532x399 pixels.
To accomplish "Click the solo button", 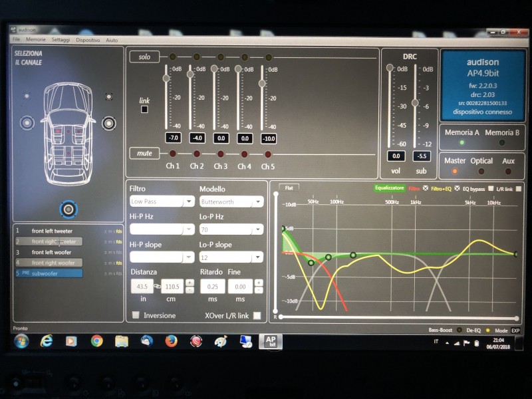I will coord(144,57).
